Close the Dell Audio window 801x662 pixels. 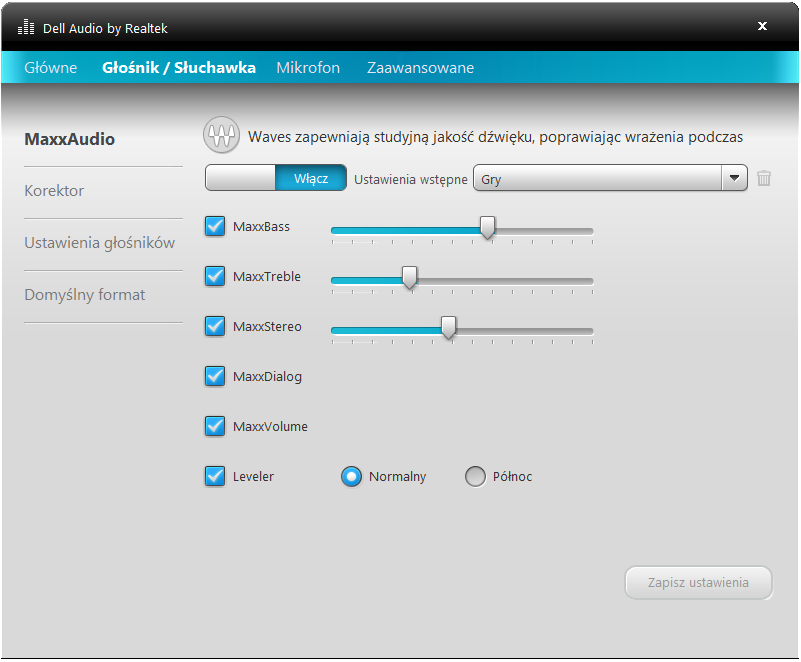(762, 26)
